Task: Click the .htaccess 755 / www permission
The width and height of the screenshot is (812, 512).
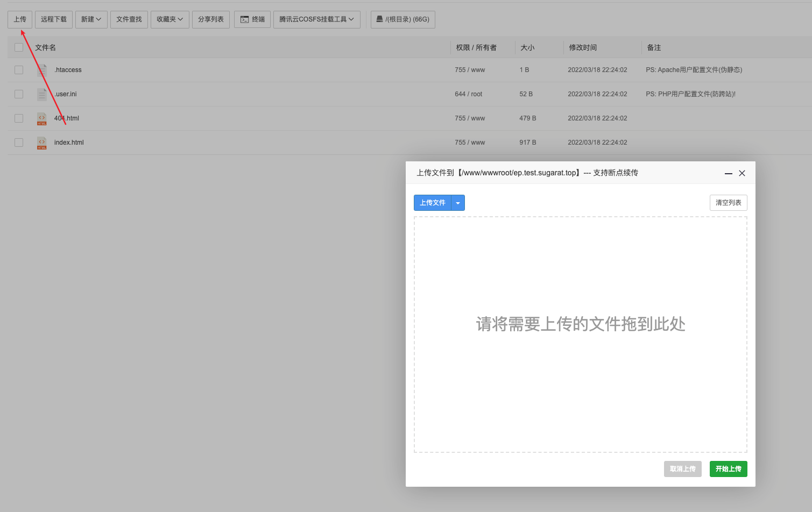Action: pyautogui.click(x=470, y=70)
